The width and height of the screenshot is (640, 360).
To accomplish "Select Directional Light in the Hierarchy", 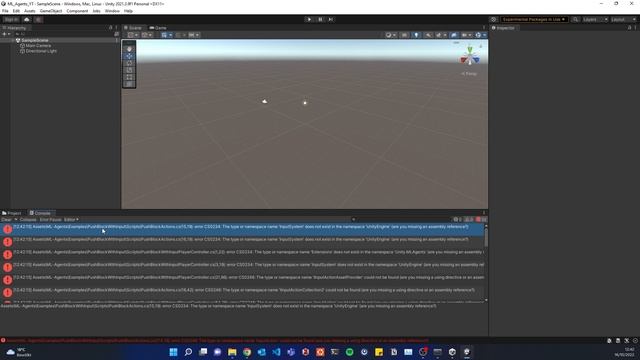I will coord(41,51).
